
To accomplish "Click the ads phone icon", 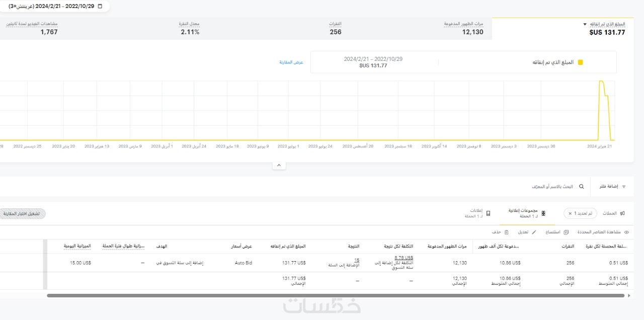I will (x=488, y=213).
